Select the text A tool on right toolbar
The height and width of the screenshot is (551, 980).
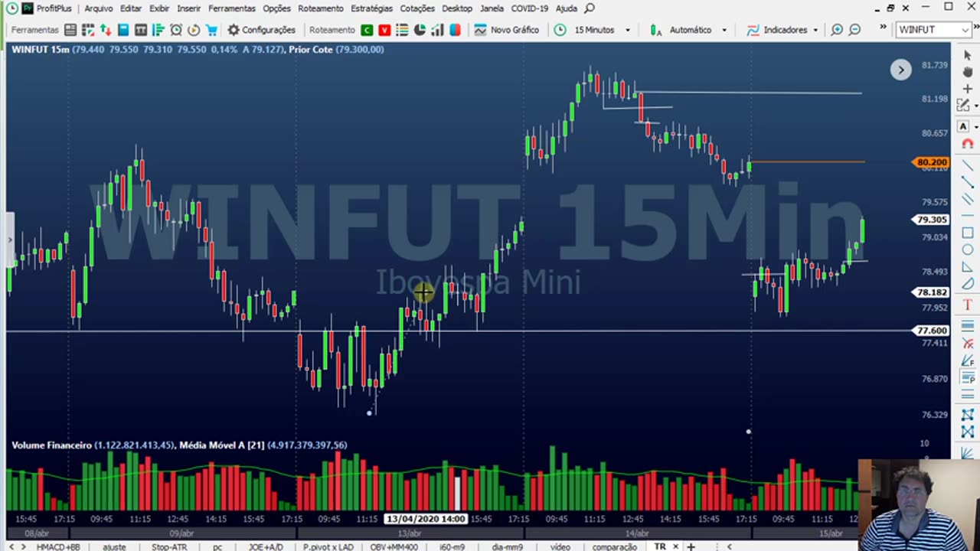tap(963, 126)
